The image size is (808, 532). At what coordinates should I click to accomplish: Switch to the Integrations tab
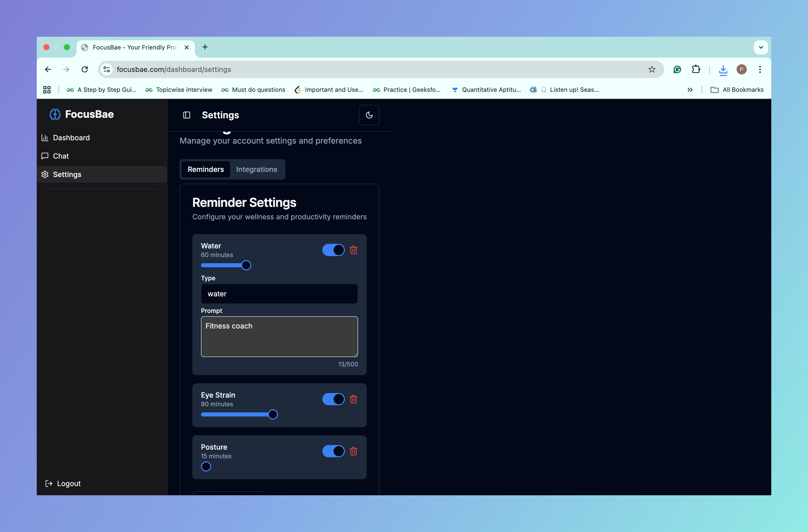click(257, 169)
